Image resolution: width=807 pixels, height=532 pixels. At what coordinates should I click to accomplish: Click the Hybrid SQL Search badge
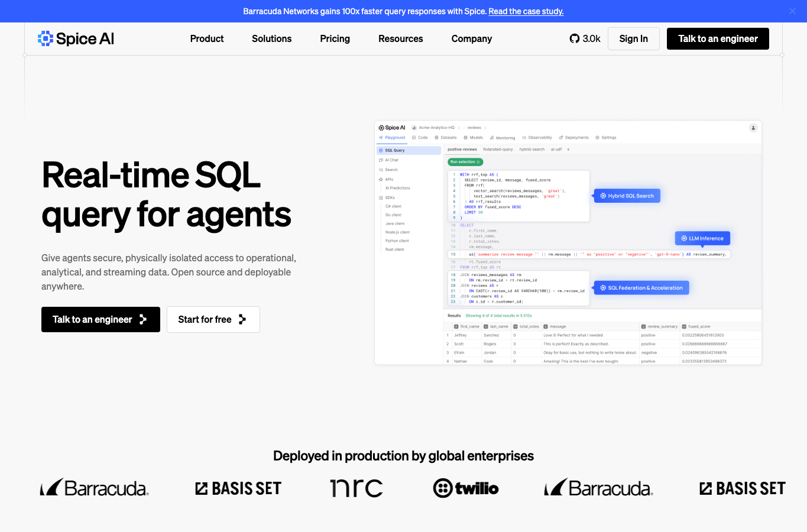click(x=627, y=196)
